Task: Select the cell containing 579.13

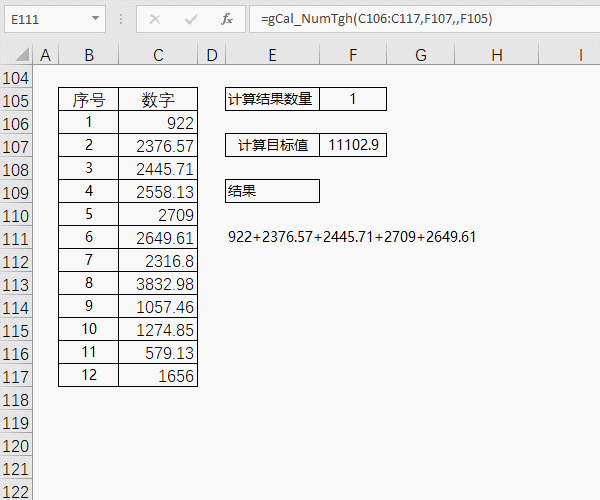Action: (x=158, y=352)
